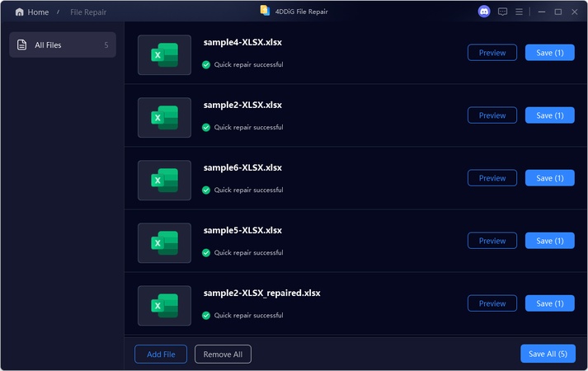The width and height of the screenshot is (588, 371).
Task: Click the Excel thumbnail for sample6-XLSX.xlsx
Action: tap(164, 180)
